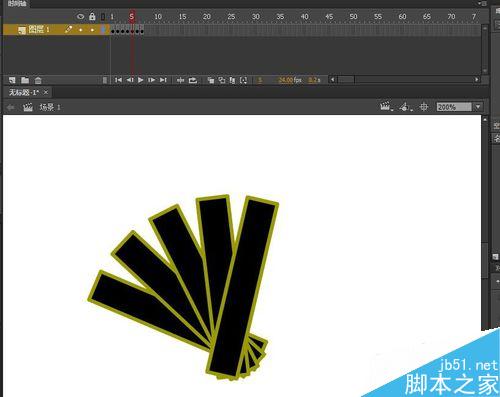Screen dimensions: 500x397
Task: Open Modify Markers icon
Action: click(x=244, y=80)
